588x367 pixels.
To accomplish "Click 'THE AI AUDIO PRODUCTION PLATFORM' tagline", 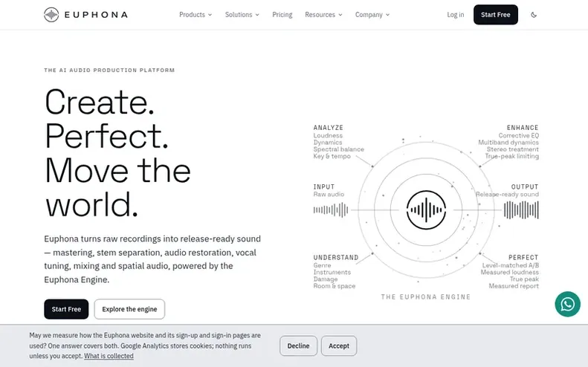I will [x=109, y=70].
